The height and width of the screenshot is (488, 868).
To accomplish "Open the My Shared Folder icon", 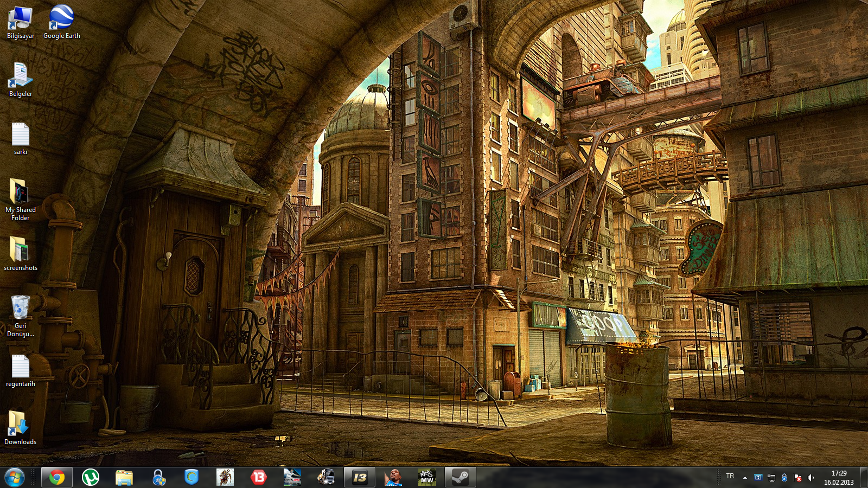I will point(20,200).
